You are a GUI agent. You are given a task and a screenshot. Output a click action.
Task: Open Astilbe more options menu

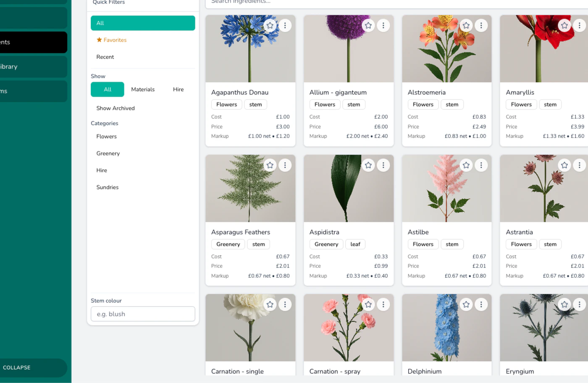click(x=481, y=165)
